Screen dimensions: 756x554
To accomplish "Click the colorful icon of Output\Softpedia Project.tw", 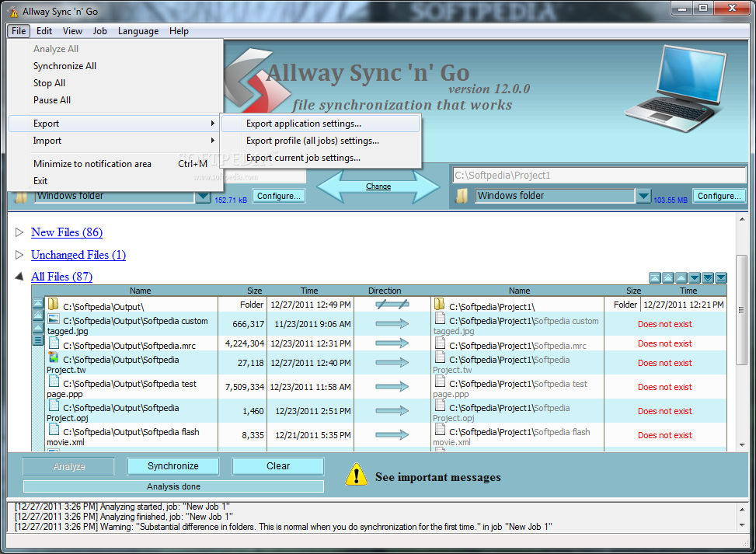I will [x=54, y=357].
